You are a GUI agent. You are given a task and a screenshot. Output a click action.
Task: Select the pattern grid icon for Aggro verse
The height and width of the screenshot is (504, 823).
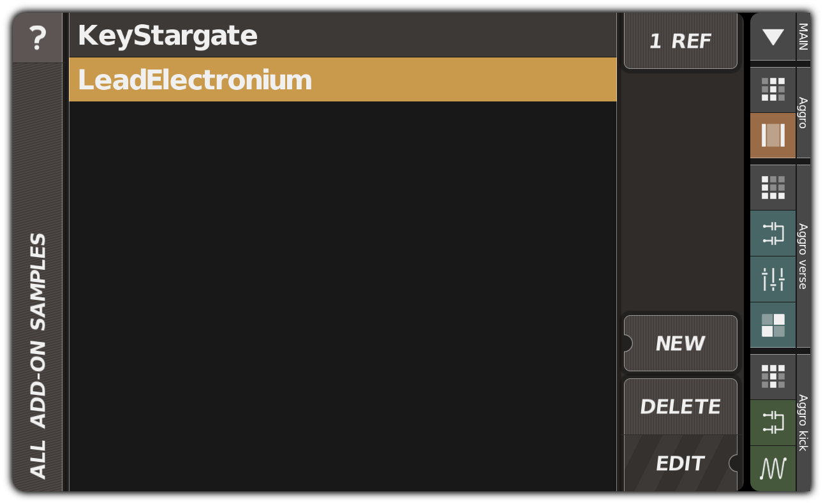pos(773,187)
